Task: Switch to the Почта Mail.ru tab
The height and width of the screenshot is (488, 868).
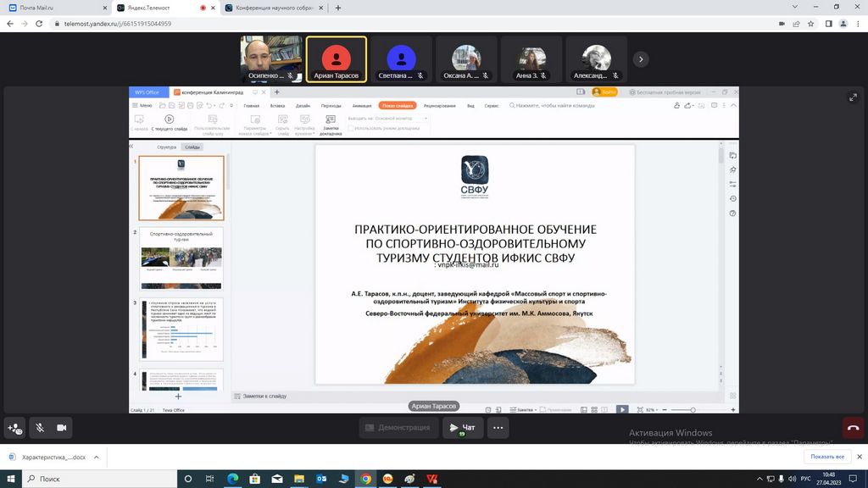Action: click(x=51, y=8)
